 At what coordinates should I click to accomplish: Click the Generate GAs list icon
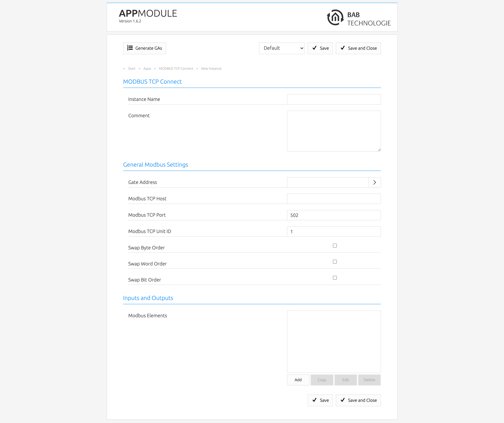[130, 48]
